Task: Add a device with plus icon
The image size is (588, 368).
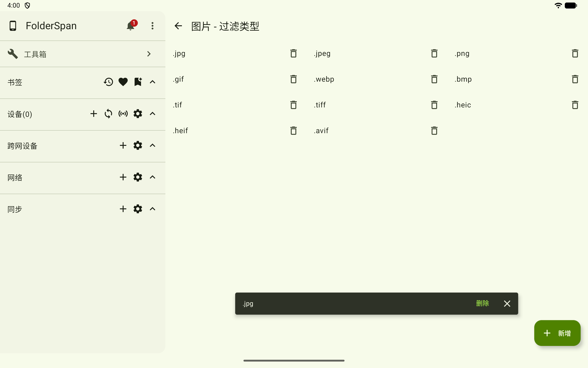Action: click(x=93, y=114)
